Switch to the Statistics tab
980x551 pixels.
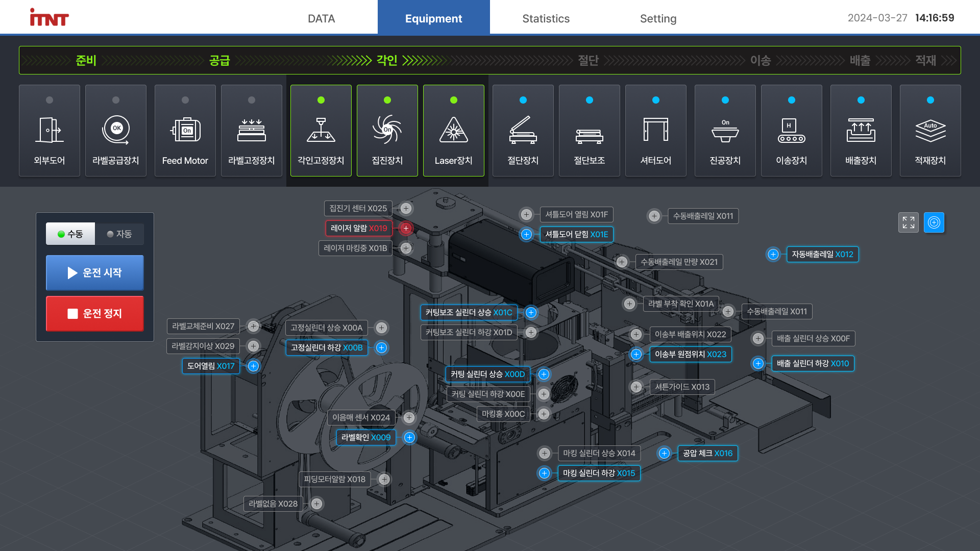(546, 18)
